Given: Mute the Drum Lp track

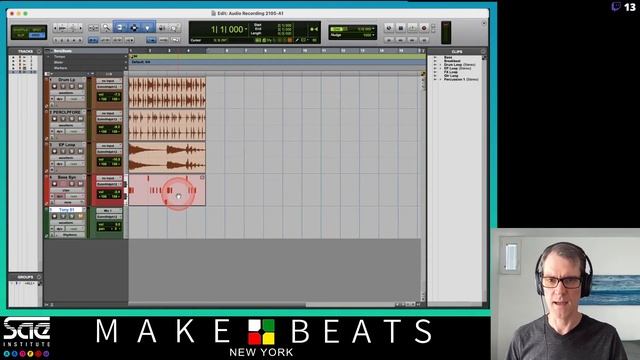Looking at the screenshot, I should [80, 86].
